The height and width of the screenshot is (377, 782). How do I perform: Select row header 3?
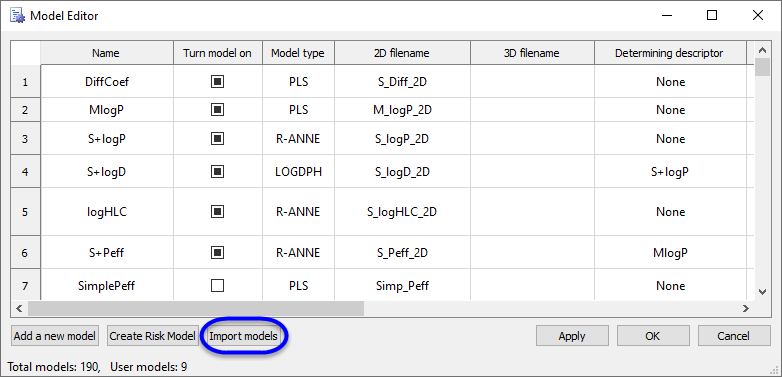[x=25, y=139]
